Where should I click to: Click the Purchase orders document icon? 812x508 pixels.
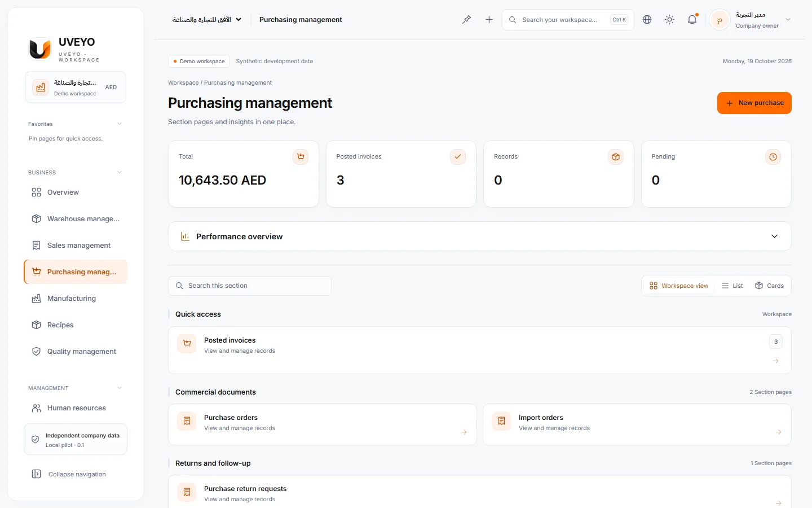[187, 421]
